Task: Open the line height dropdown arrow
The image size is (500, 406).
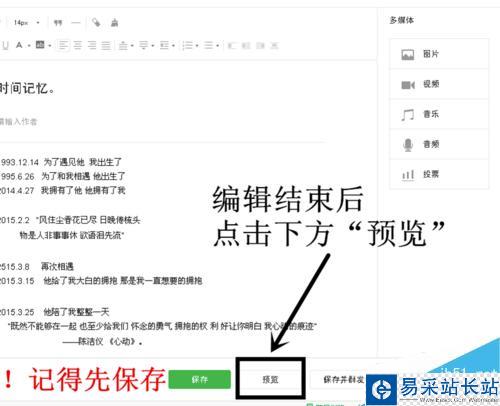Action: (173, 46)
